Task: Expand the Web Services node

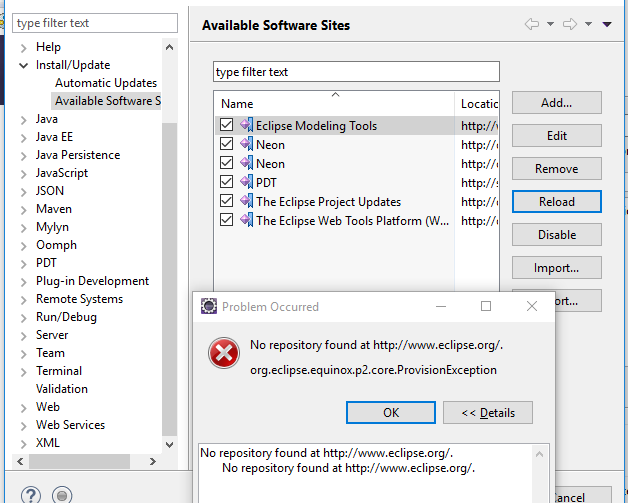Action: coord(24,426)
